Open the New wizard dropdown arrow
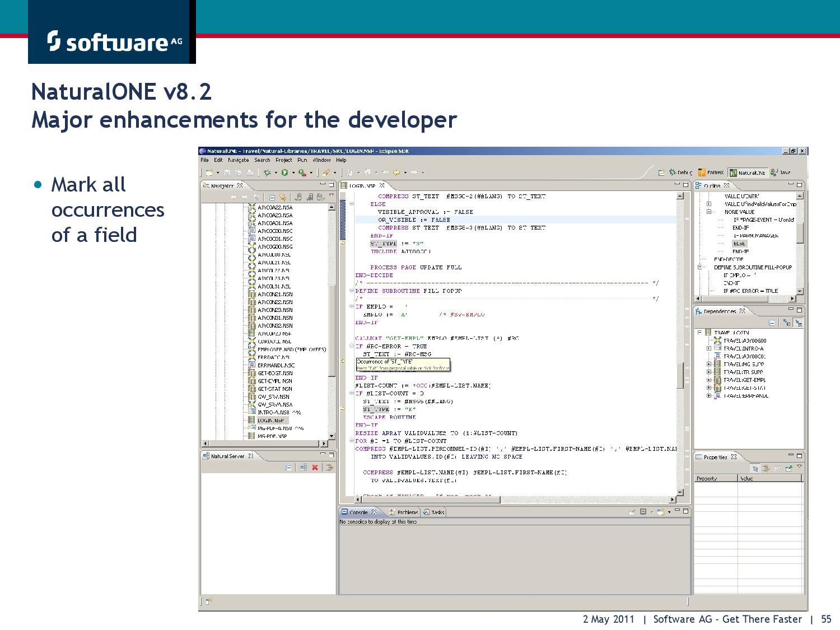Image resolution: width=840 pixels, height=630 pixels. coord(218,173)
